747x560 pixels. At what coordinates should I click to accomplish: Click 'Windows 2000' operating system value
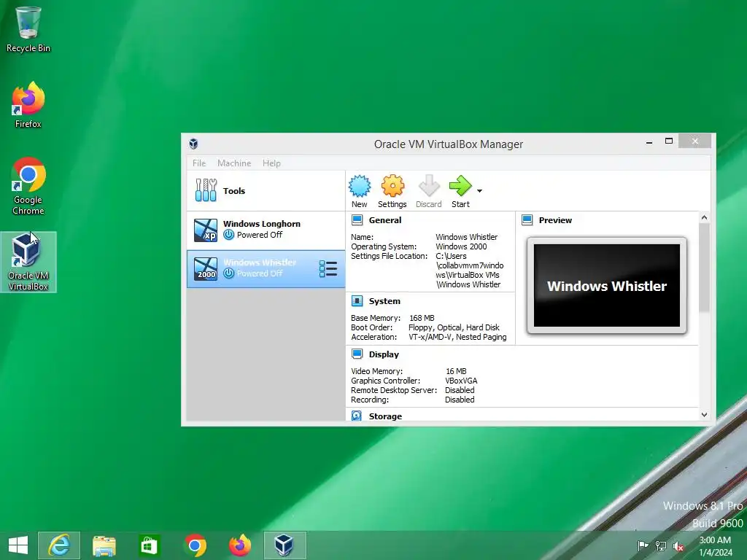click(x=461, y=246)
